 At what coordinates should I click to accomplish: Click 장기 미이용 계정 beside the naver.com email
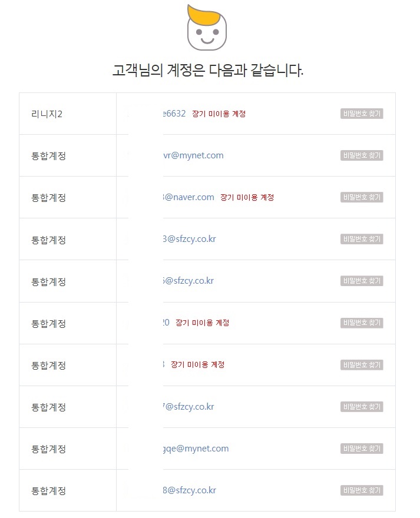247,197
